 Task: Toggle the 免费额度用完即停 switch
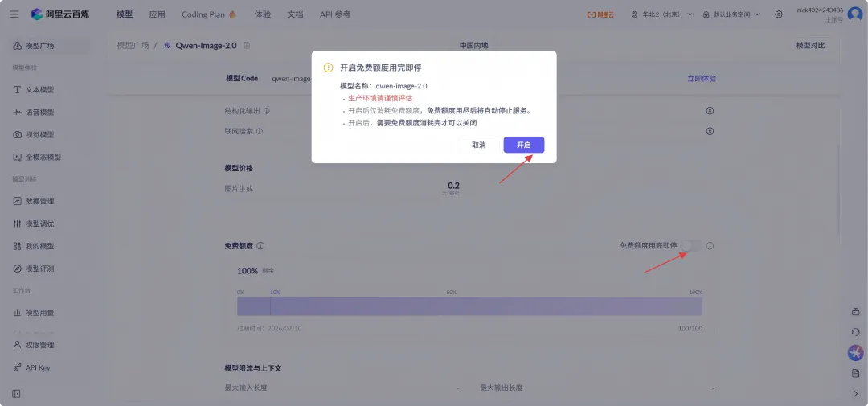coord(691,245)
